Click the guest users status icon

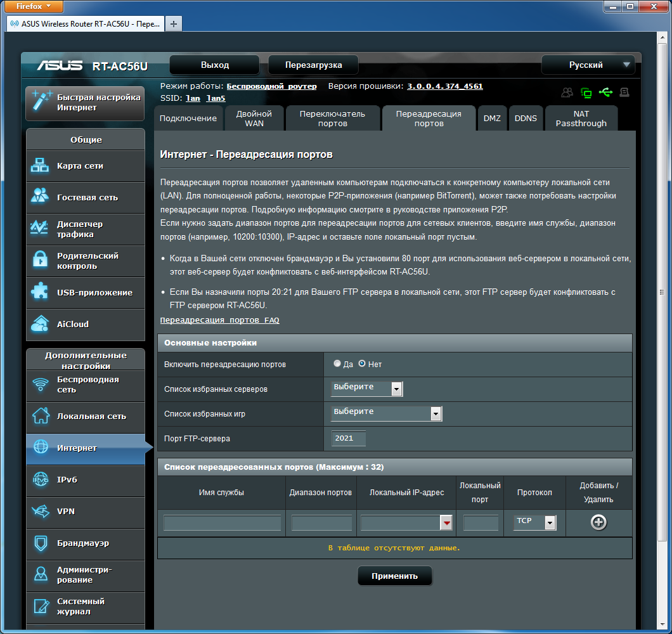pos(567,92)
